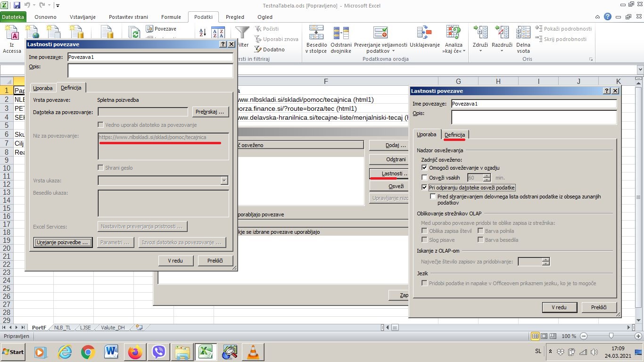Viewport: 644px width, 362px height.
Task: Switch to the Formule ribbon tab
Action: coord(171,17)
